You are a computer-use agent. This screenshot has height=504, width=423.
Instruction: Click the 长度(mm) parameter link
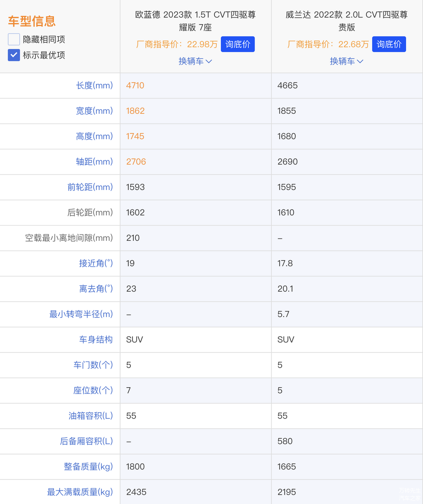point(94,85)
